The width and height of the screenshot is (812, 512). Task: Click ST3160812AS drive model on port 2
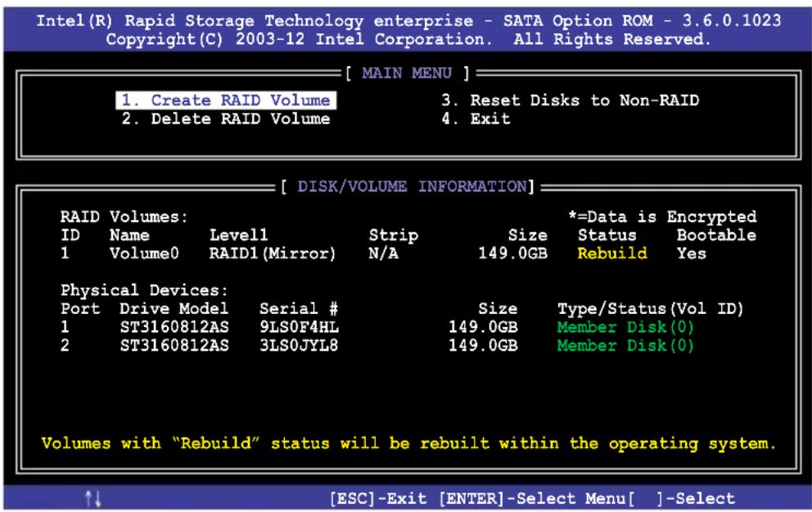tap(174, 345)
